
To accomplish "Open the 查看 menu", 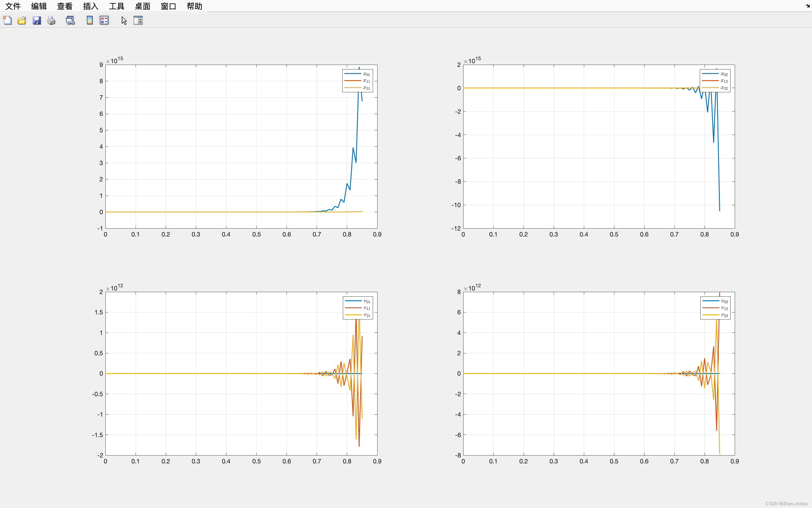I will point(65,6).
